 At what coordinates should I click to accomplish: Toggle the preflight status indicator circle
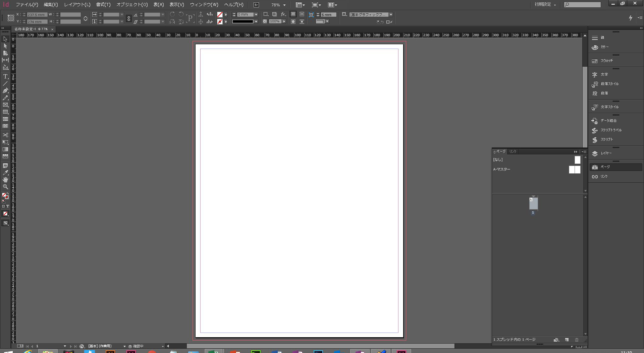130,346
